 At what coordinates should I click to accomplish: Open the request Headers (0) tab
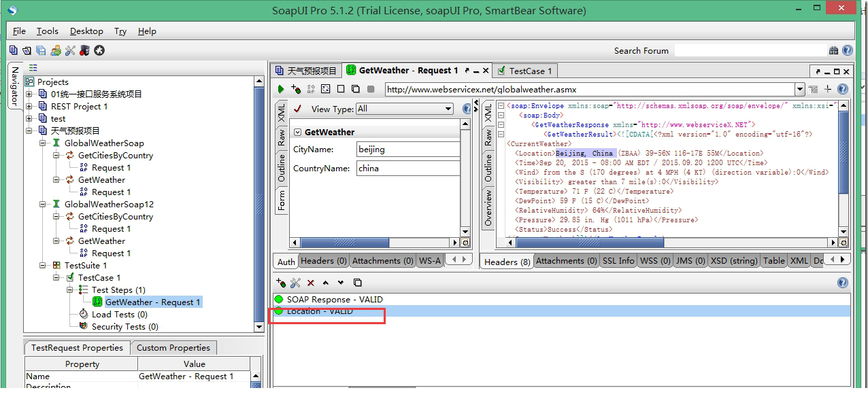(324, 261)
